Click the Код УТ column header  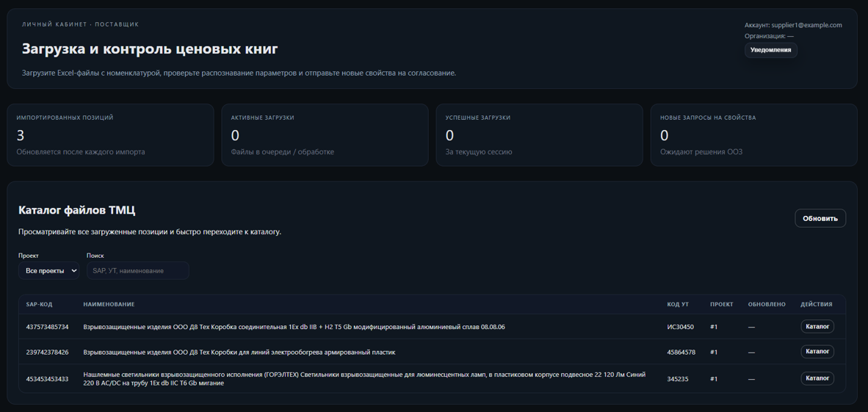678,304
